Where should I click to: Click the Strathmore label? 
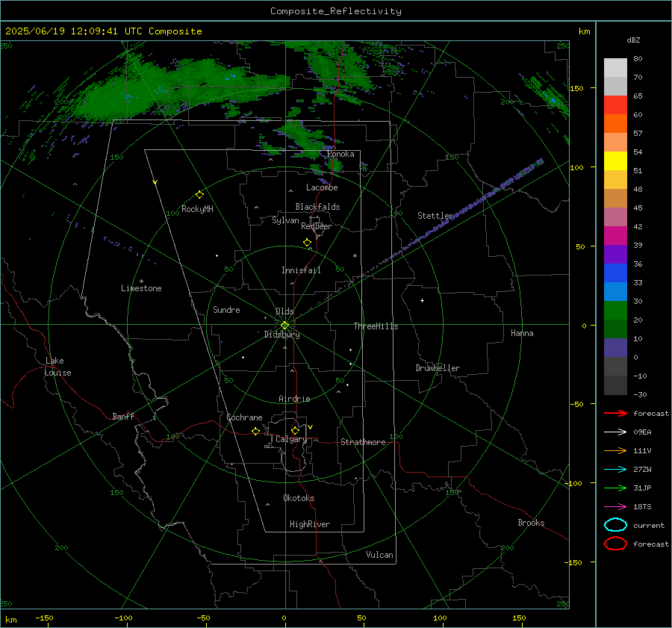tap(363, 442)
